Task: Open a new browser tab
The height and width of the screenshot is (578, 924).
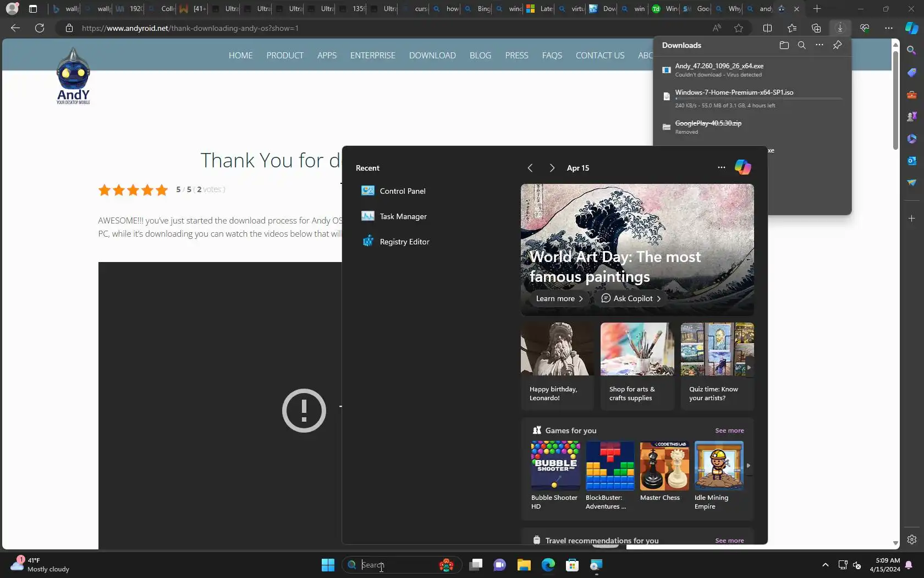Action: click(x=817, y=9)
